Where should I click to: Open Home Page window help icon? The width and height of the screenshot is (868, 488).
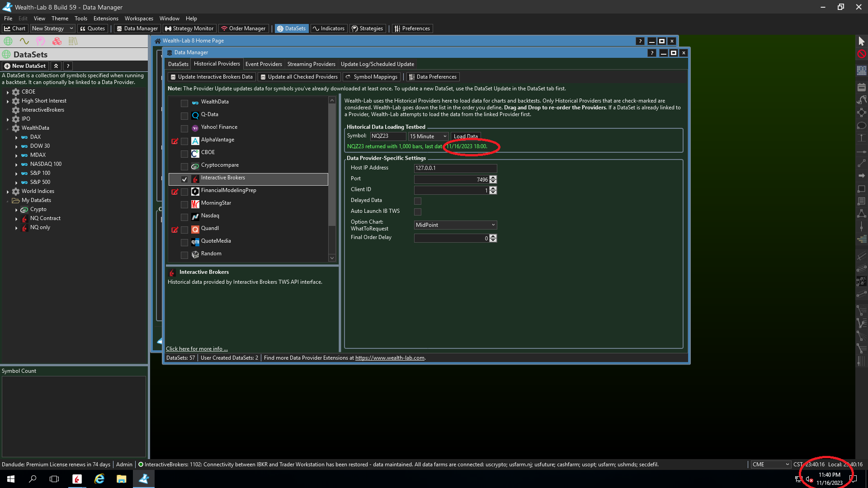tap(640, 41)
